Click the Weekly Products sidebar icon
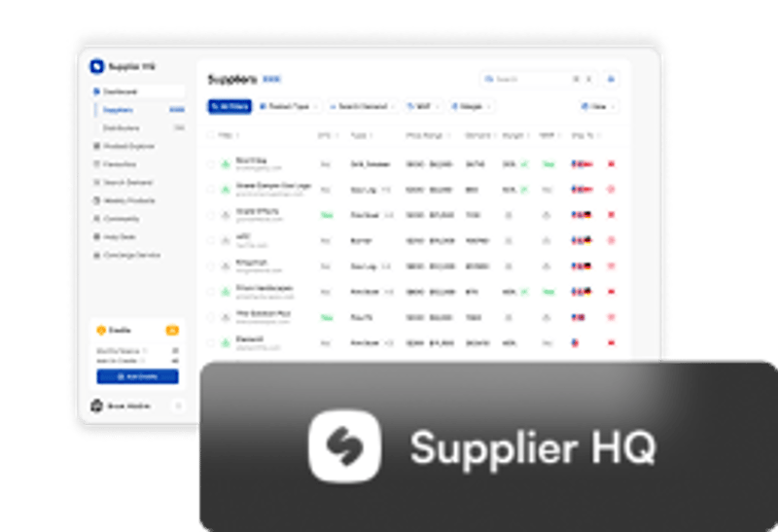 (x=96, y=200)
